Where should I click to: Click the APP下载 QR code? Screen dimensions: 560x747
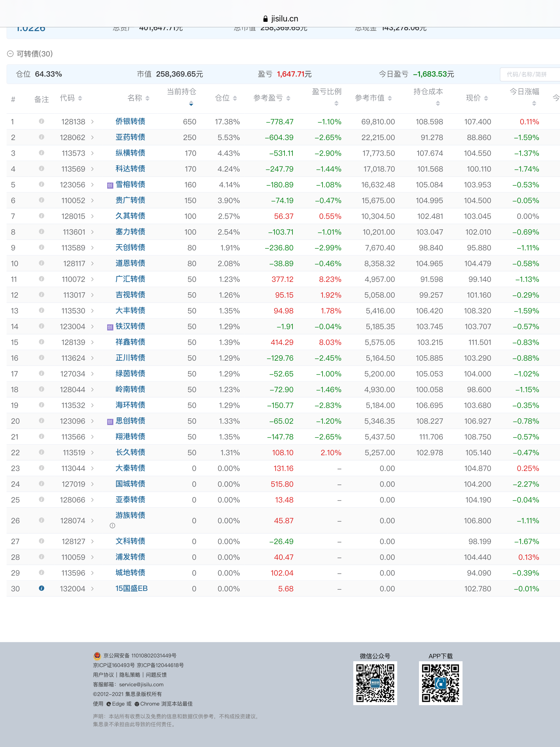point(440,683)
